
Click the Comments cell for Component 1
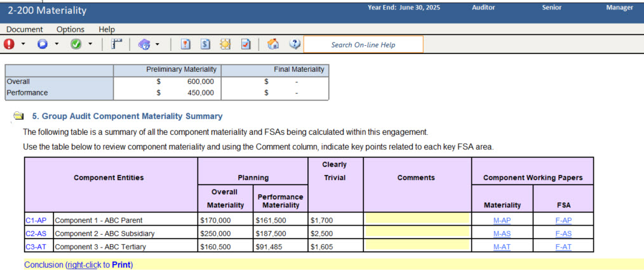(417, 220)
